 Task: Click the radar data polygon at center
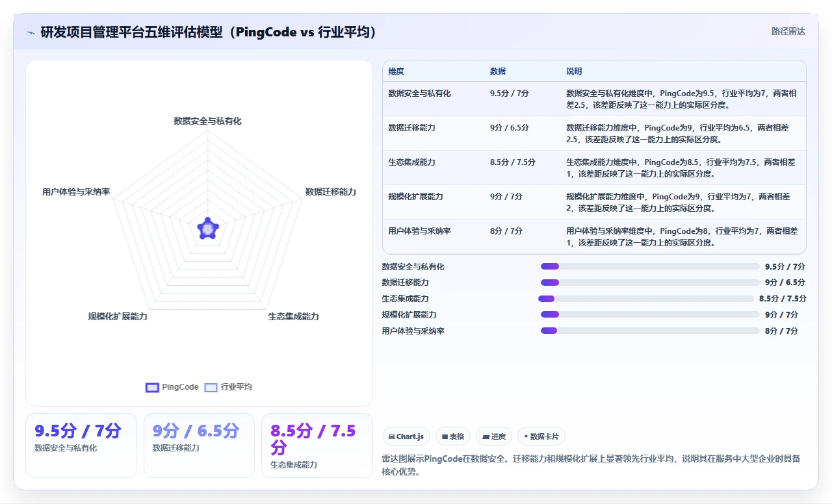(207, 228)
